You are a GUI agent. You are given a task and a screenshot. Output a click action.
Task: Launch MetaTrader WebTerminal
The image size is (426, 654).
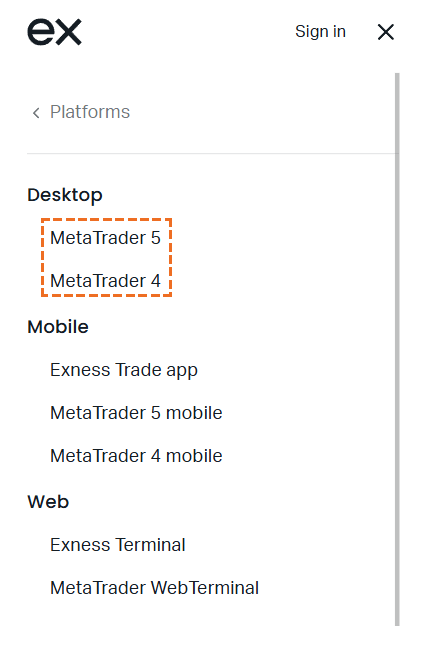[x=154, y=588]
